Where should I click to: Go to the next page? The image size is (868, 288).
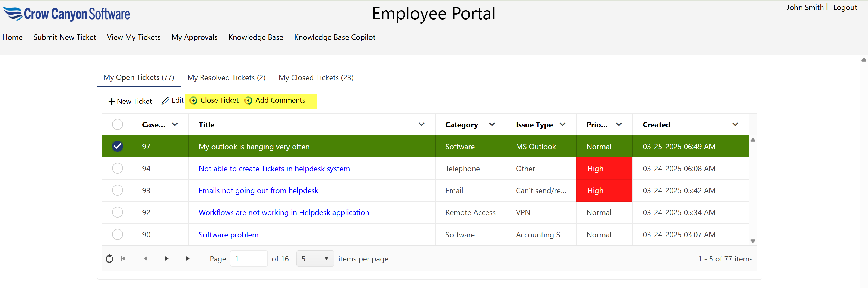166,258
